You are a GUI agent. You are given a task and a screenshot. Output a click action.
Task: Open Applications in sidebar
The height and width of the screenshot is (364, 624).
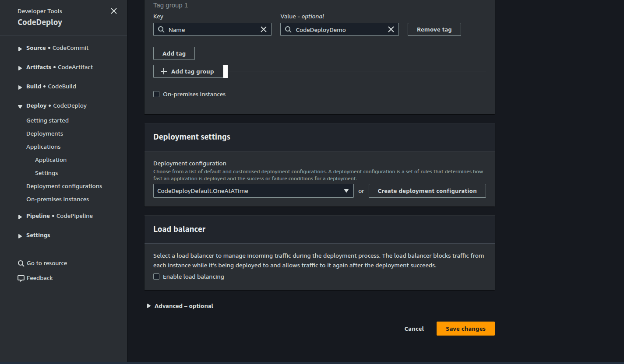[43, 147]
